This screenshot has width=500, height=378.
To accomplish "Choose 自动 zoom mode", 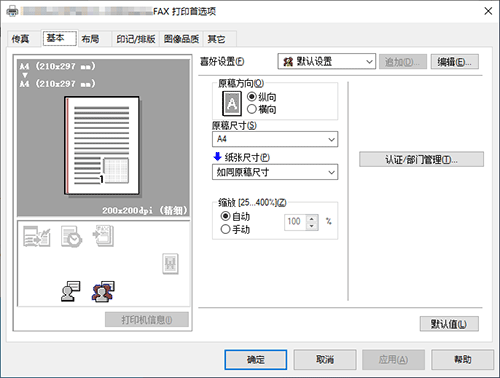I will point(235,216).
